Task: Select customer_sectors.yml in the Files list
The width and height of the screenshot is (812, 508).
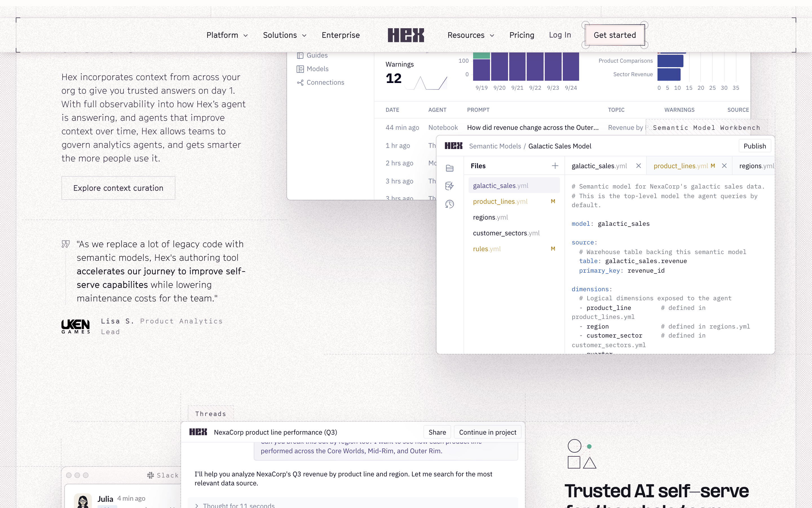Action: point(514,233)
